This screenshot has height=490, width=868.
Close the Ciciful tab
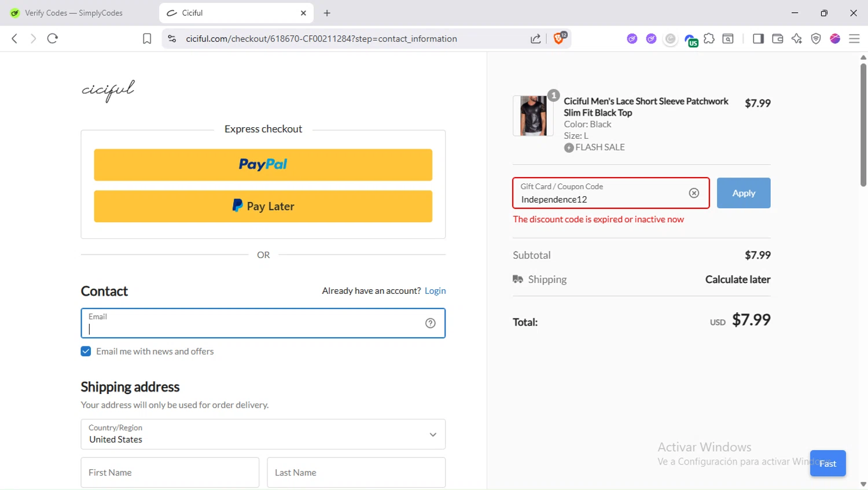(x=303, y=13)
